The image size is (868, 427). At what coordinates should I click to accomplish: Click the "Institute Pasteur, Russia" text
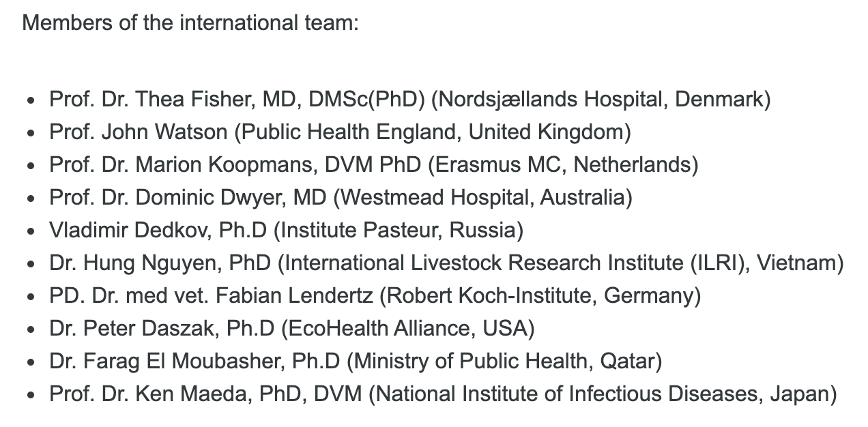(399, 231)
